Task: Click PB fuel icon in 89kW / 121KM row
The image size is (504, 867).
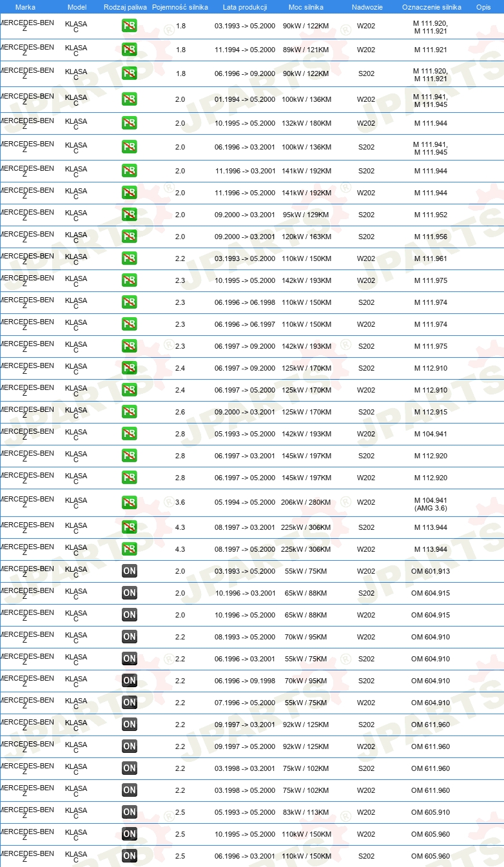Action: click(130, 50)
